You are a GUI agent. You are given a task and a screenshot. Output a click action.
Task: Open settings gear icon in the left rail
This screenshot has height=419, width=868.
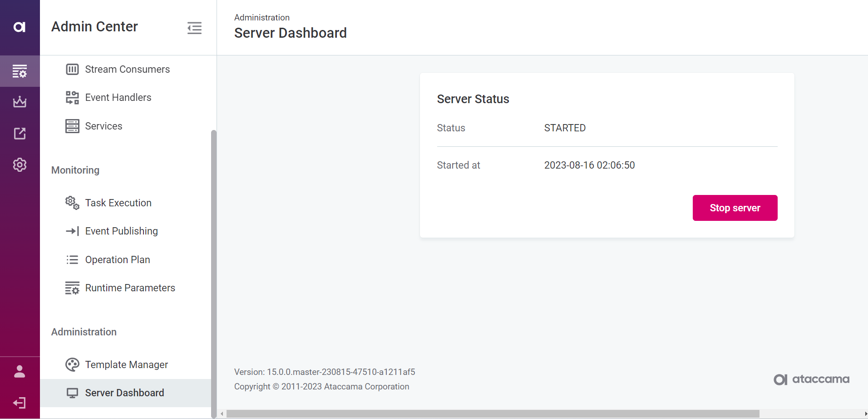[x=20, y=165]
